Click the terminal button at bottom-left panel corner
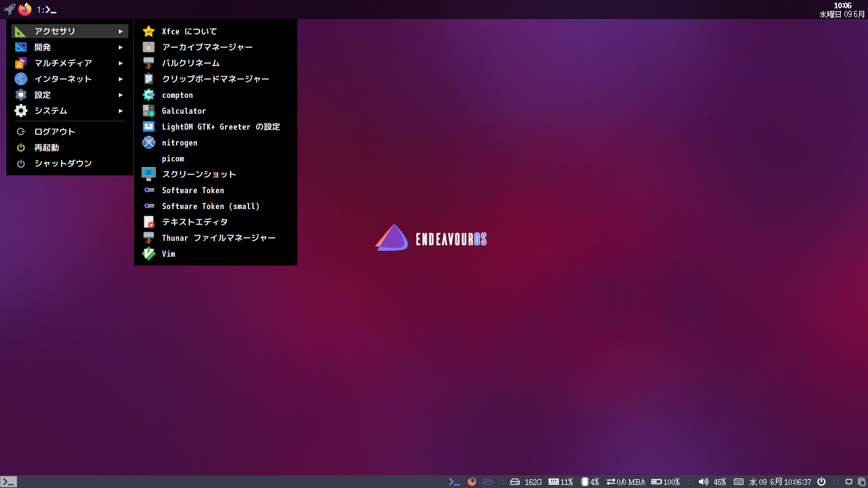Screen dimensions: 868x488 coord(9,482)
